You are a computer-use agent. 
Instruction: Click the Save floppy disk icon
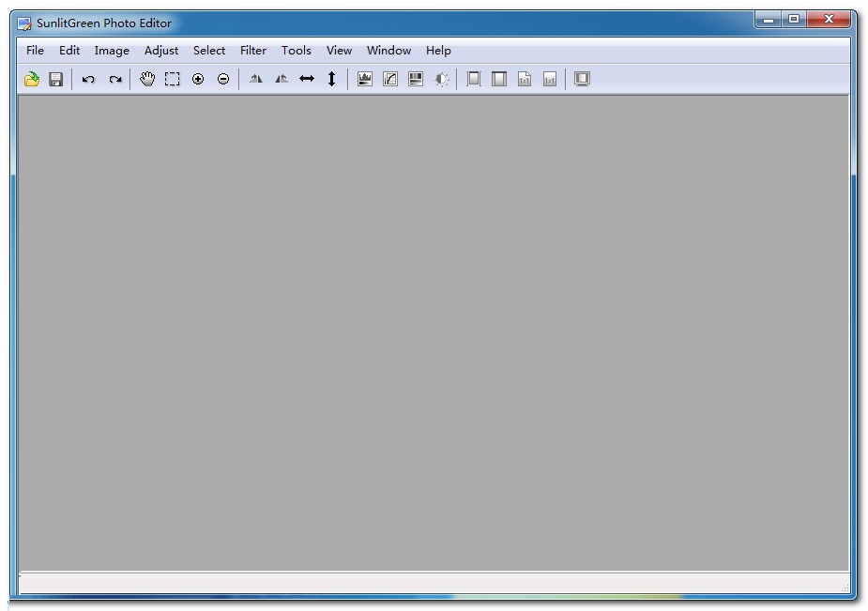pyautogui.click(x=56, y=80)
